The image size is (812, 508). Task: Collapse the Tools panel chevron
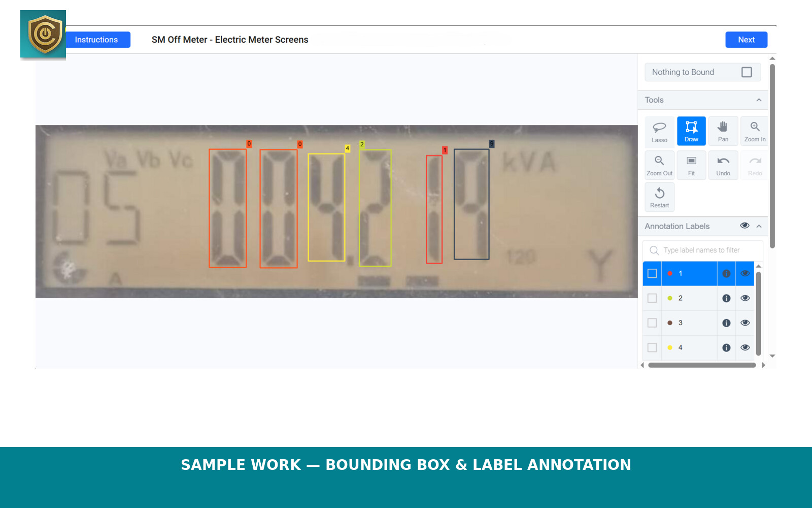coord(759,100)
